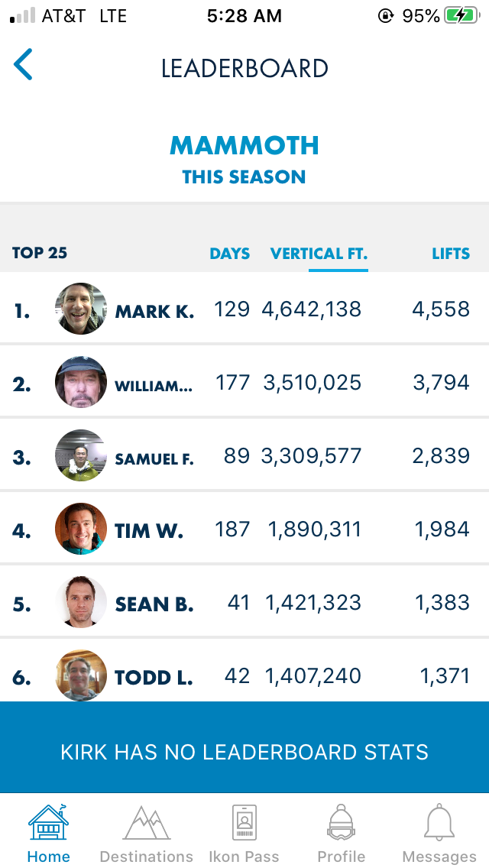Tap Mark K.'s profile photo
The width and height of the screenshot is (489, 868).
tap(81, 309)
